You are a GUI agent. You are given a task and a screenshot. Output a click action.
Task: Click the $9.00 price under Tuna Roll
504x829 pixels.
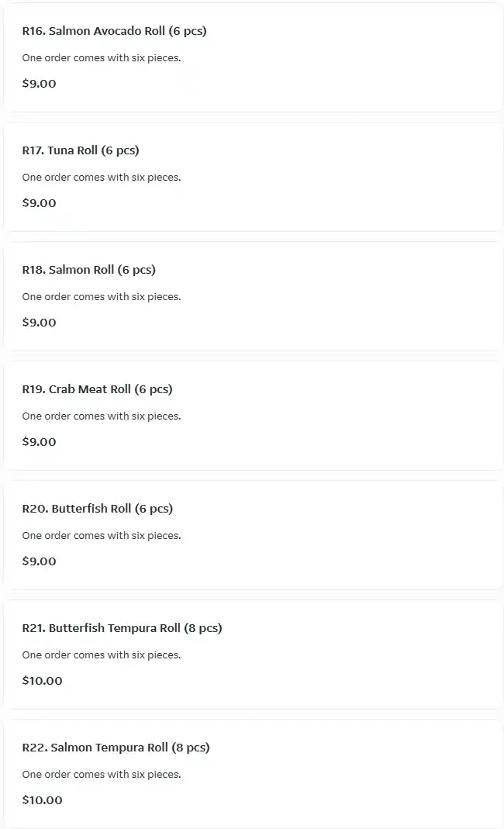pyautogui.click(x=39, y=203)
